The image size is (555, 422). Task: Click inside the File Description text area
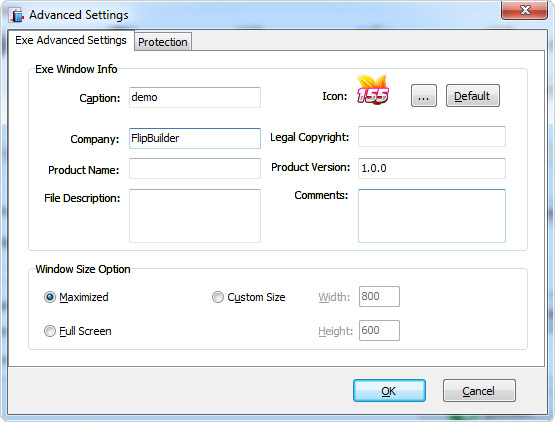(195, 216)
